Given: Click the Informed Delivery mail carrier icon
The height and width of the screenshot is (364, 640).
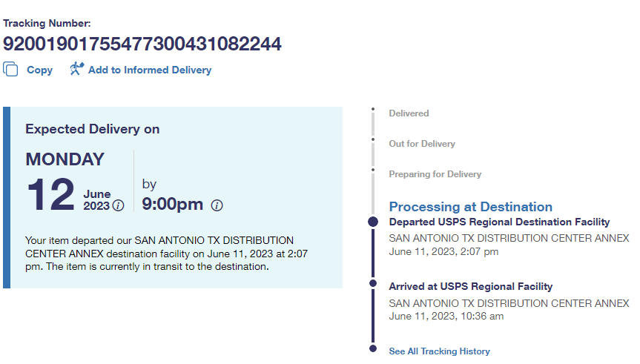Looking at the screenshot, I should point(76,69).
